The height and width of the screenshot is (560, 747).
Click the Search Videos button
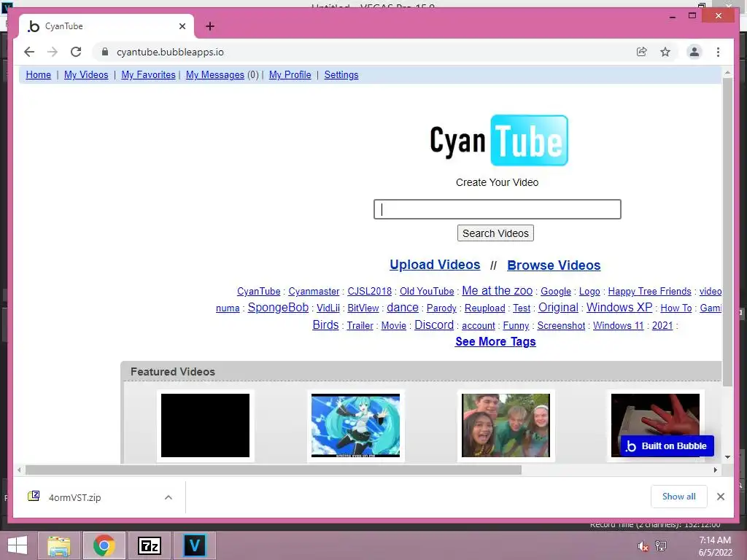coord(495,233)
